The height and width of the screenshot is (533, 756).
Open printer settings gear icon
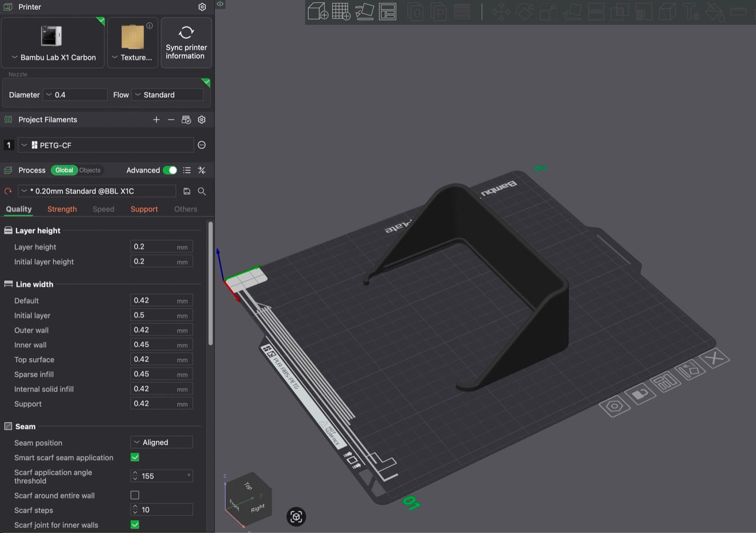pyautogui.click(x=202, y=7)
